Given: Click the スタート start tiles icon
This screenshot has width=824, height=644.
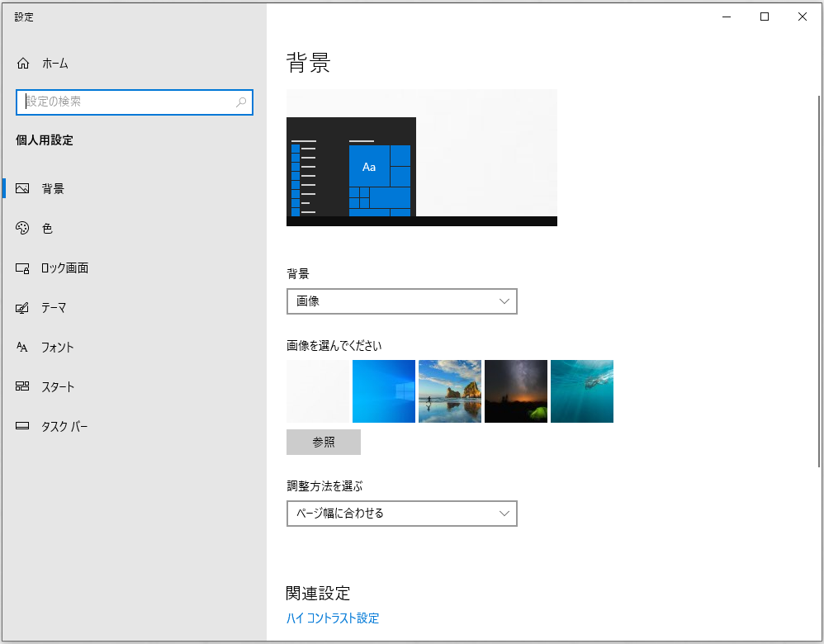Looking at the screenshot, I should 22,386.
